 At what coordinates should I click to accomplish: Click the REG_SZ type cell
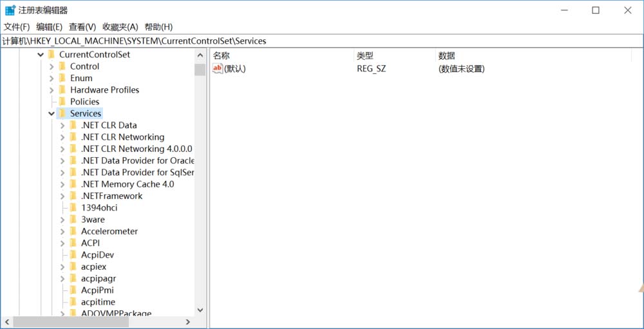click(x=372, y=69)
